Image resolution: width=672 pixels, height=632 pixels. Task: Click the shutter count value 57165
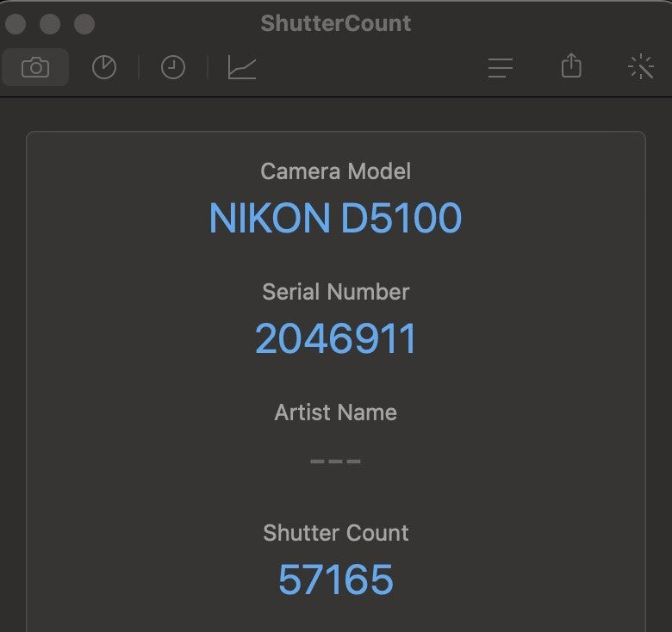tap(336, 579)
